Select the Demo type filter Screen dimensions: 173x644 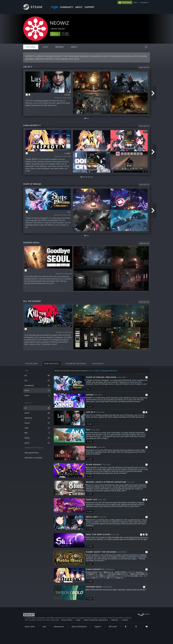point(37,395)
